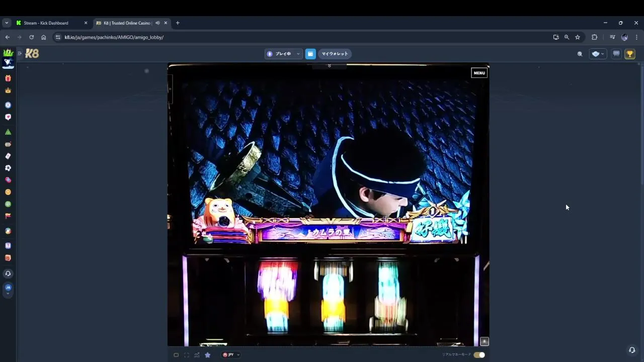Expand the game left side panel arrow
The image size is (644, 362).
pos(170,89)
